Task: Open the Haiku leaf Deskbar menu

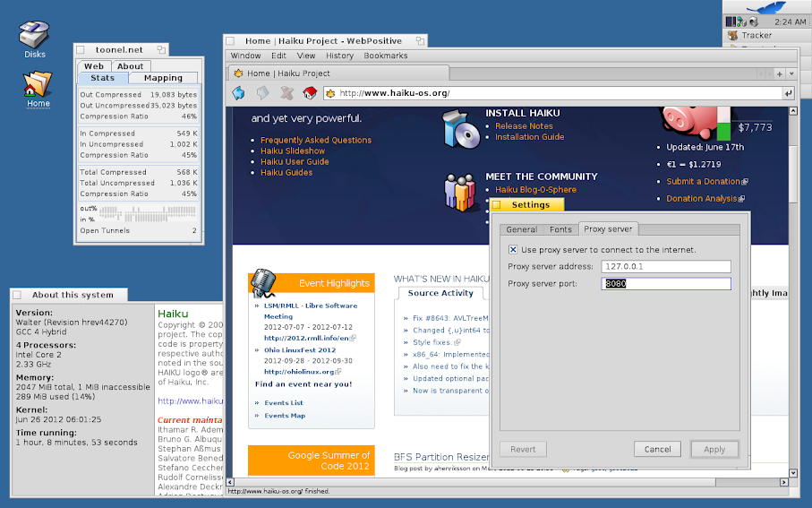Action: [767, 7]
